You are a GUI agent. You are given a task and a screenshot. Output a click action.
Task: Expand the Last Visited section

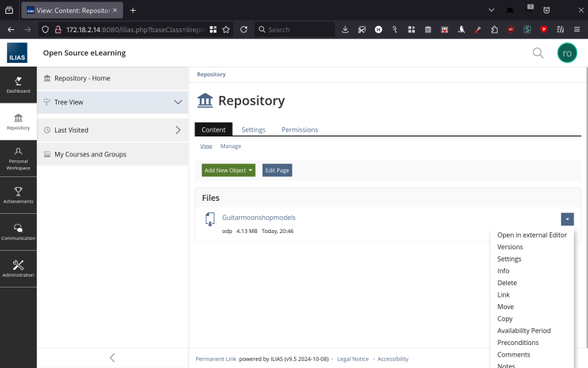click(178, 130)
